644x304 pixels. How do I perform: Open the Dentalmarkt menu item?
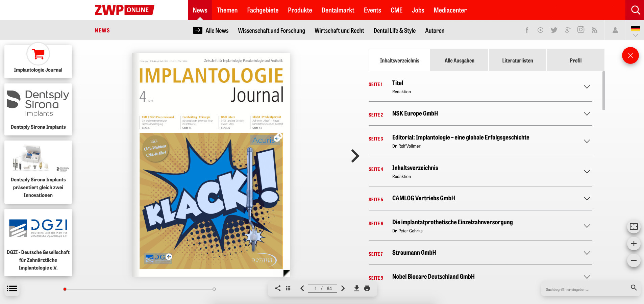coord(338,10)
